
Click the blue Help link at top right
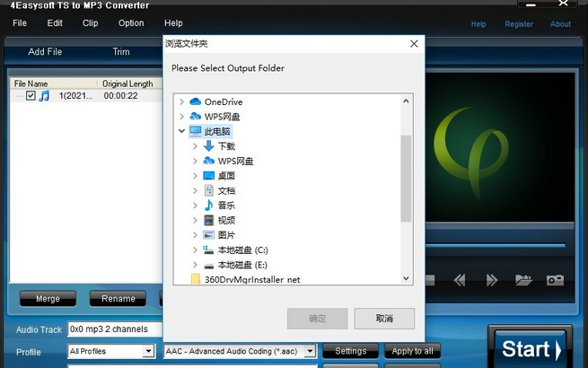pyautogui.click(x=478, y=24)
